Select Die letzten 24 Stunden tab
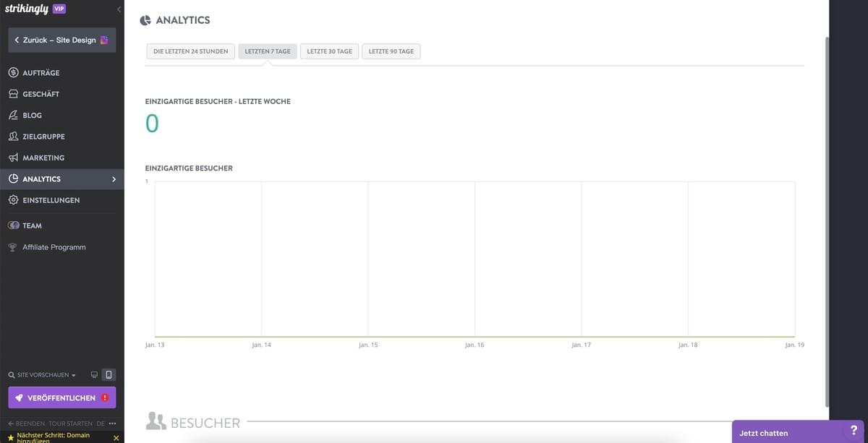The height and width of the screenshot is (443, 868). (x=190, y=51)
